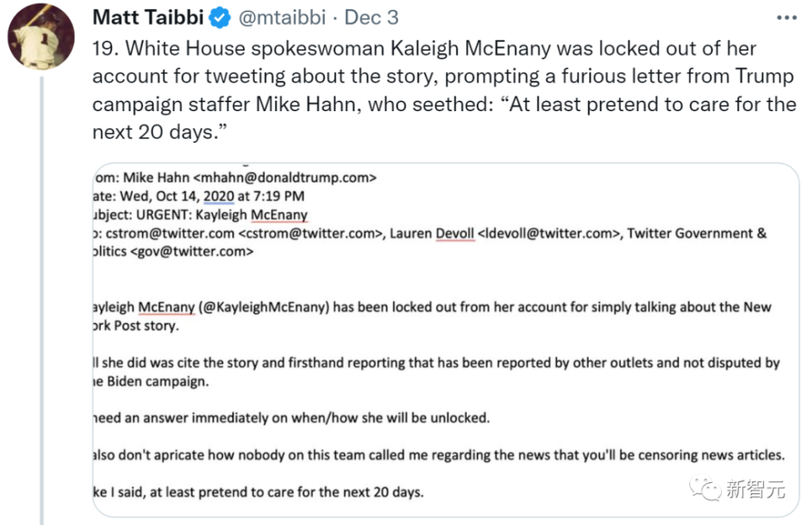Open the attached email screenshot image
This screenshot has height=525, width=812.
[446, 340]
